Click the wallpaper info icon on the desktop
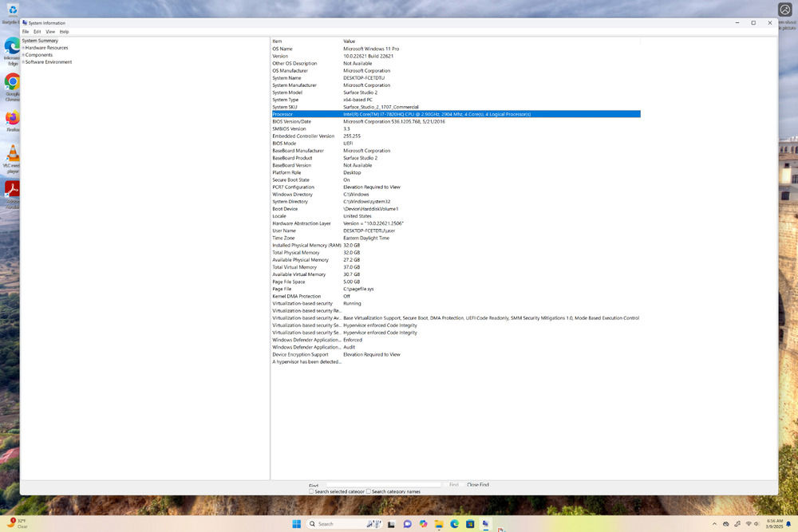This screenshot has height=532, width=798. (x=784, y=10)
